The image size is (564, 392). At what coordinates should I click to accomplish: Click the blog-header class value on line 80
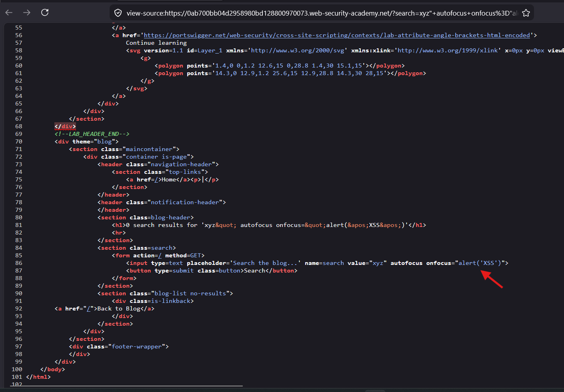pyautogui.click(x=170, y=217)
